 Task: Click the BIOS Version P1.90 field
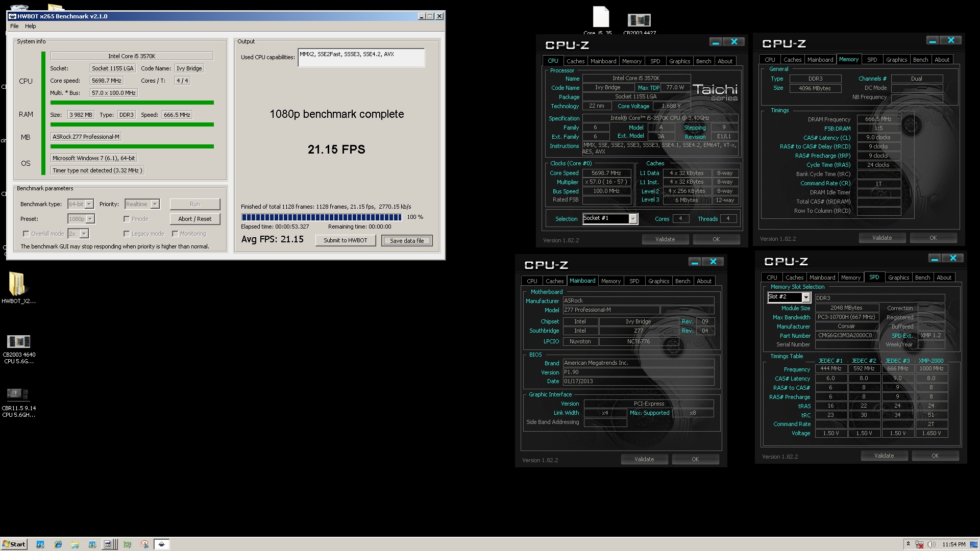(x=638, y=372)
